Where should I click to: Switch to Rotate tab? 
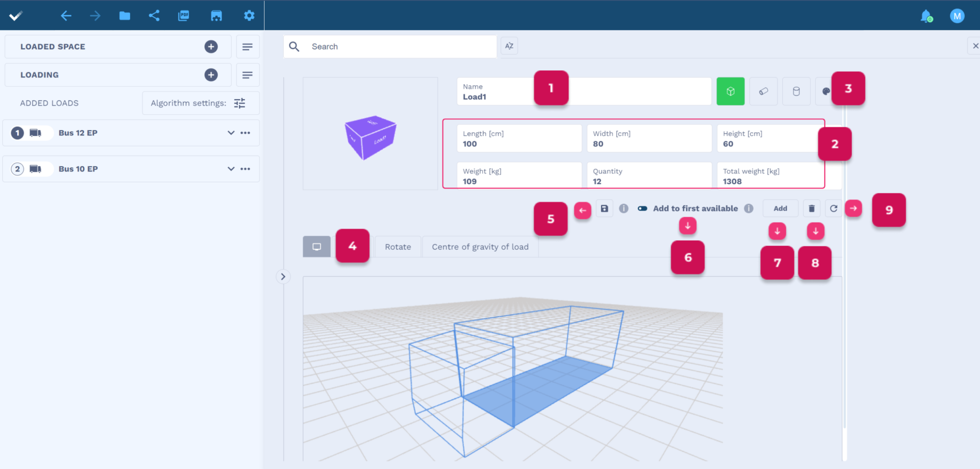click(x=398, y=247)
